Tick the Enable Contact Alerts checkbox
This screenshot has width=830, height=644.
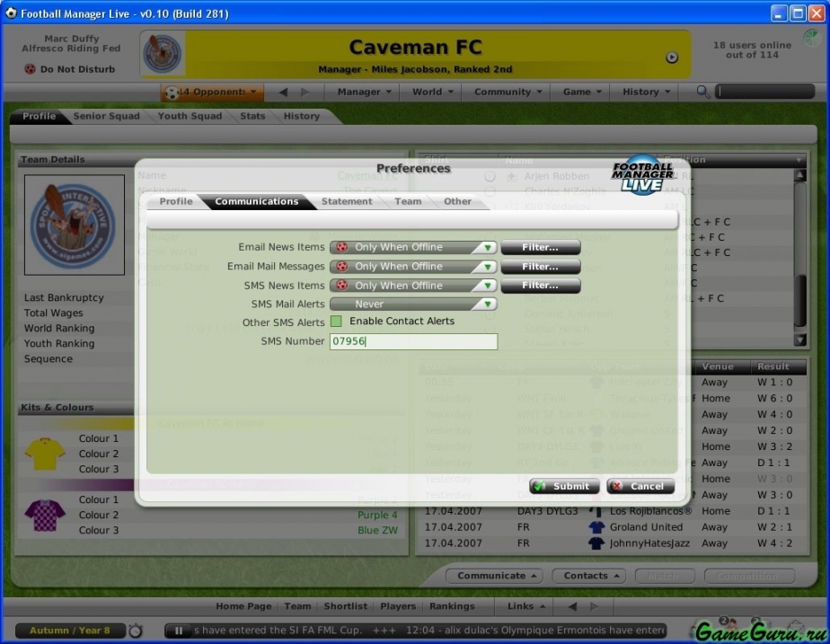[x=336, y=322]
